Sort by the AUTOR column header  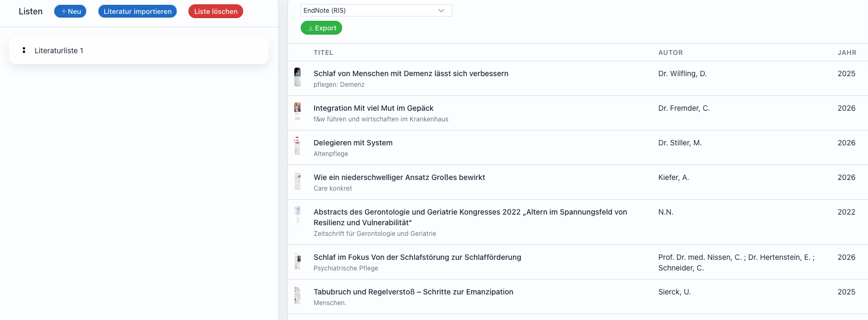[x=670, y=53]
